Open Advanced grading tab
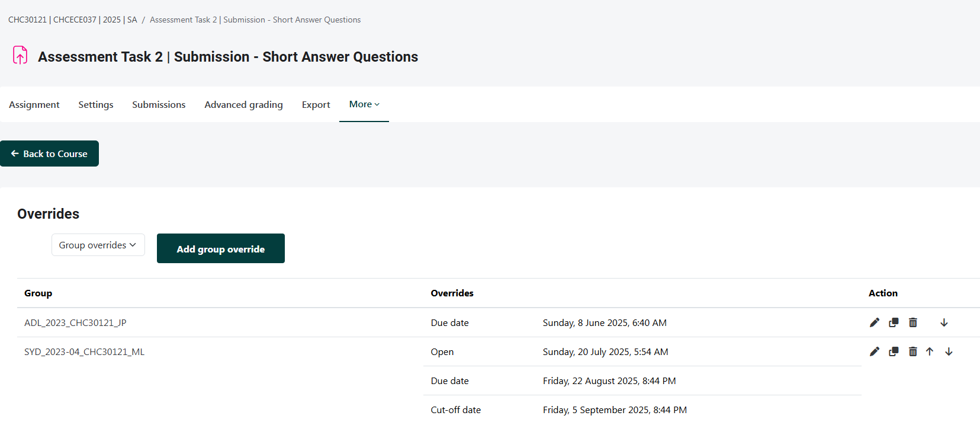This screenshot has width=980, height=422. (243, 105)
